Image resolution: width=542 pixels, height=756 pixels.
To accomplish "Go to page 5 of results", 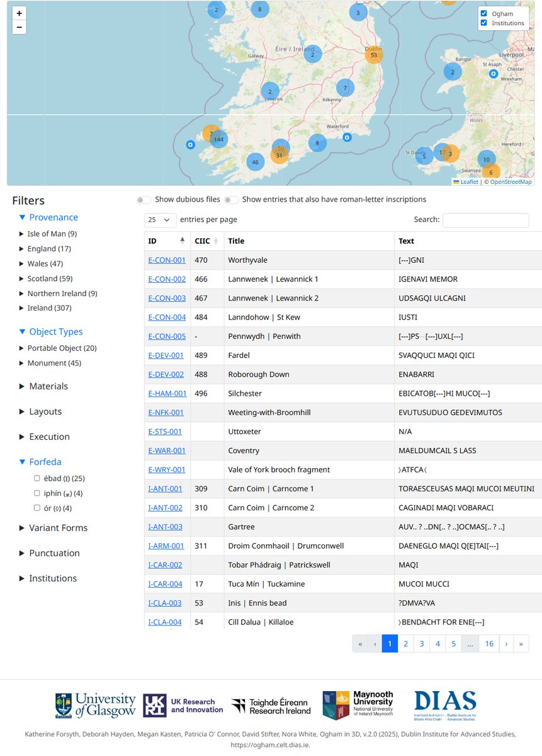I will (x=453, y=644).
